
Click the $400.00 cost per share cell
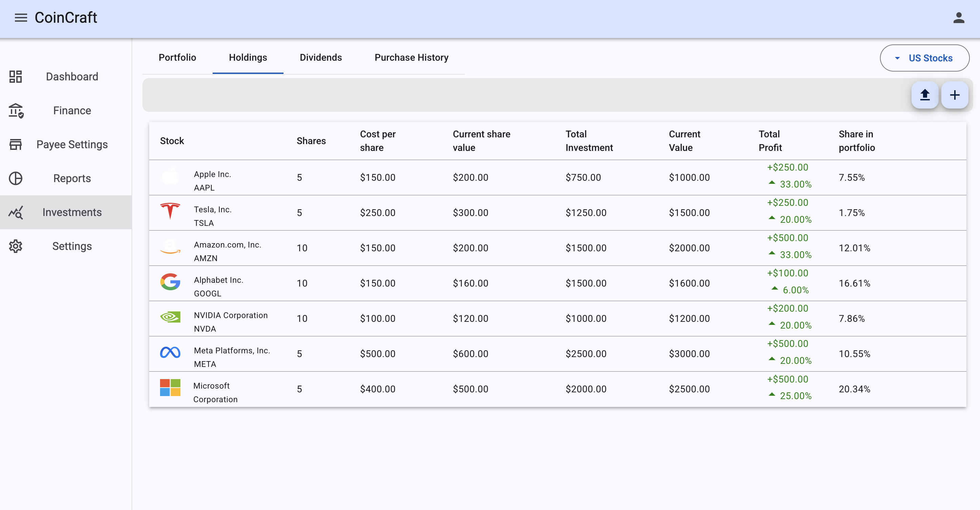coord(377,389)
